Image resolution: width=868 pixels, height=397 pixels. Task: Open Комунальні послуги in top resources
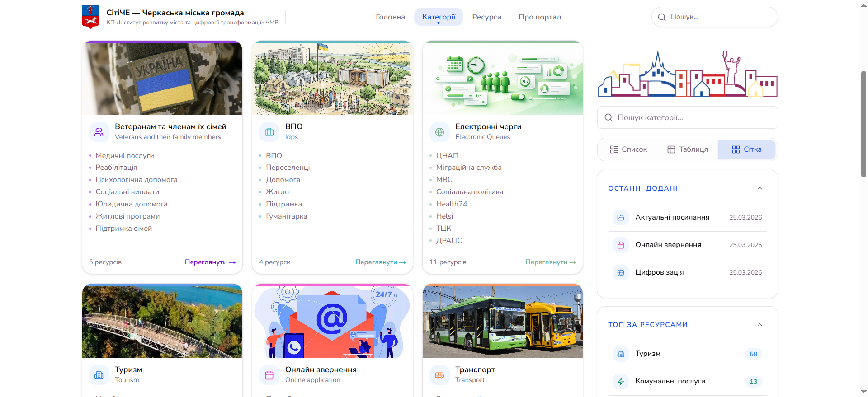coord(688,382)
